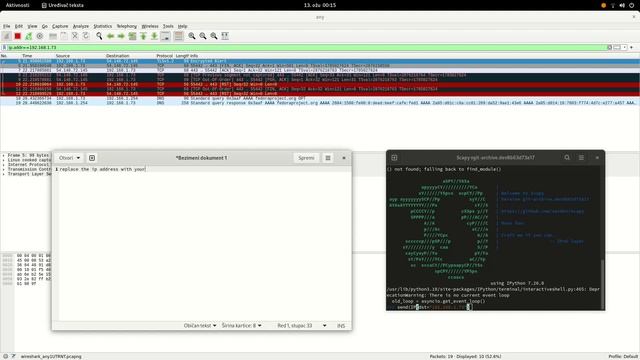
Task: Jump to the first packet icon
Action: pos(143,36)
